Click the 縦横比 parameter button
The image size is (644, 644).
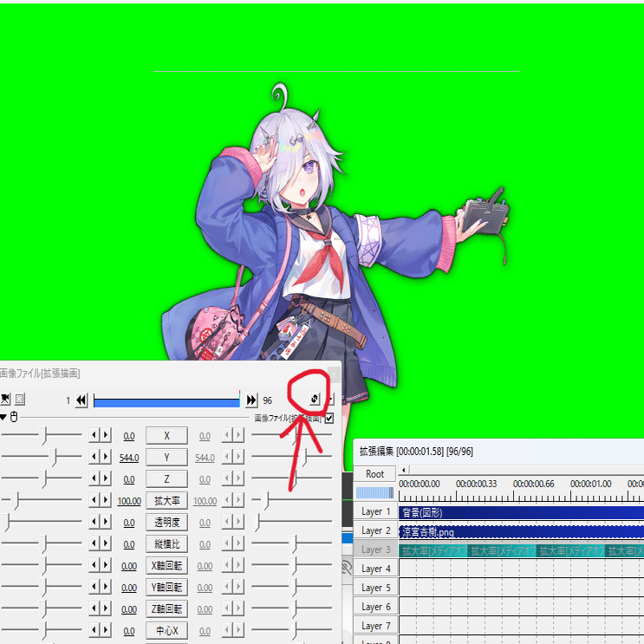pos(166,544)
